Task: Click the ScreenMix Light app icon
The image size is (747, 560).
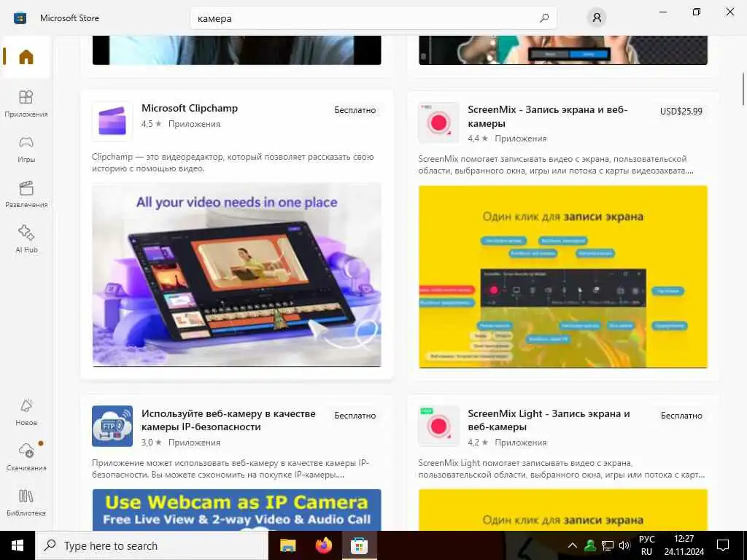Action: tap(438, 426)
